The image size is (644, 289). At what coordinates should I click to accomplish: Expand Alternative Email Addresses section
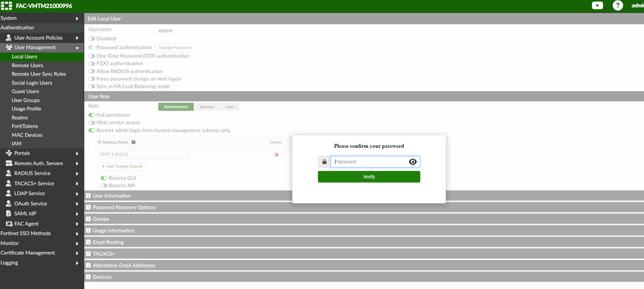coord(88,265)
